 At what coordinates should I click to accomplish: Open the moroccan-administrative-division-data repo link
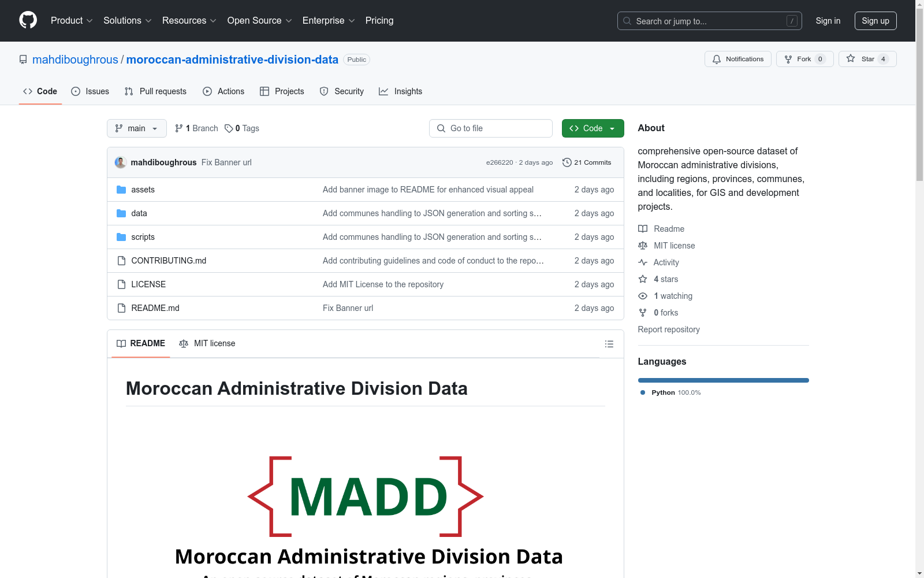click(x=232, y=60)
